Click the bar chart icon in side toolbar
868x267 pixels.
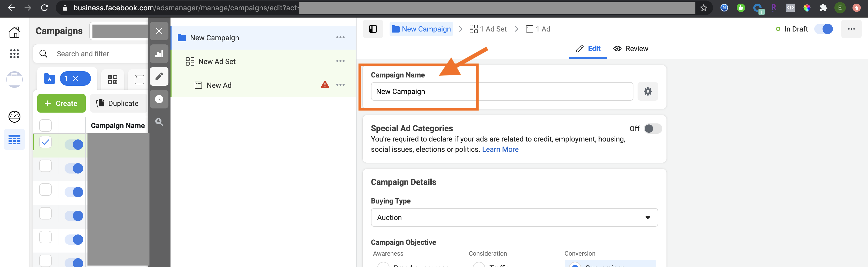coord(159,54)
